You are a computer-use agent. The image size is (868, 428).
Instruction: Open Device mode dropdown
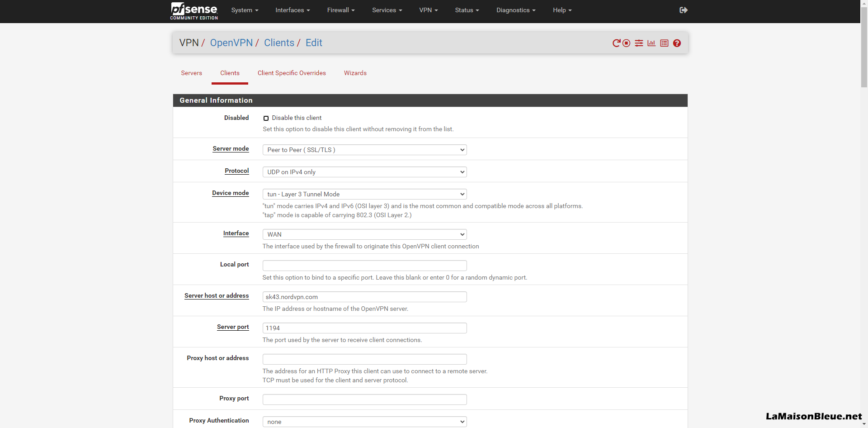[x=364, y=194]
